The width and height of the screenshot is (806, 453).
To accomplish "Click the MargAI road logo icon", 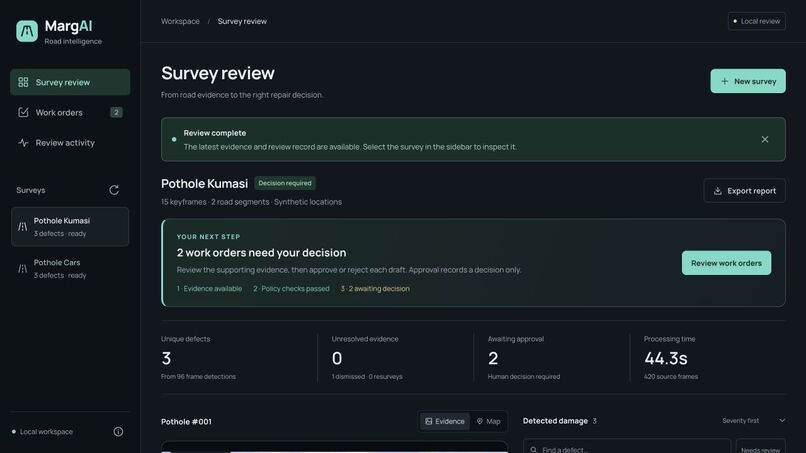I will click(27, 31).
